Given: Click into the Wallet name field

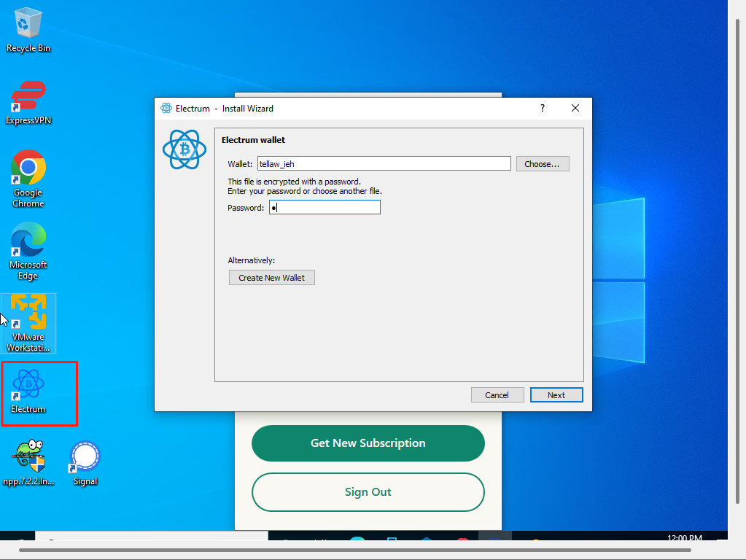Looking at the screenshot, I should tap(384, 164).
